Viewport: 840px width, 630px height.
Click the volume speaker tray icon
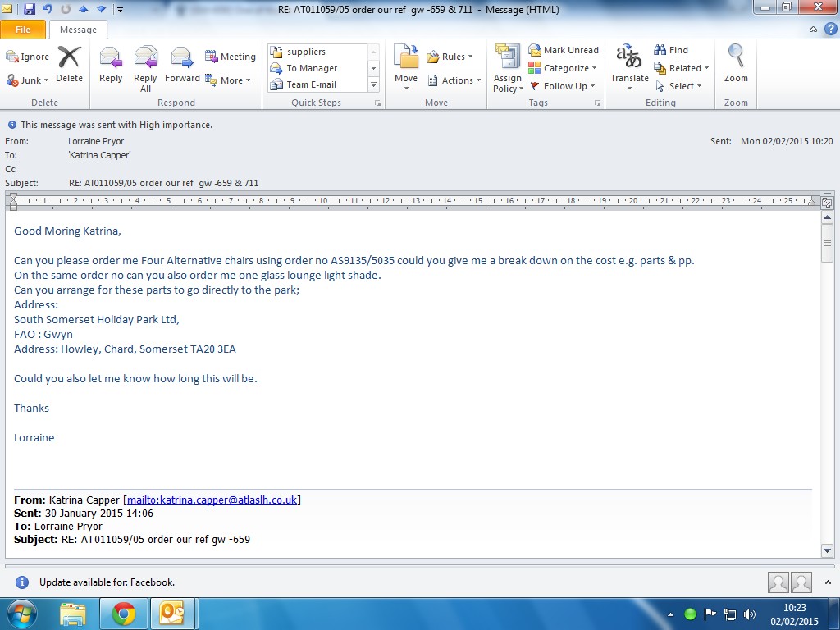pyautogui.click(x=750, y=614)
